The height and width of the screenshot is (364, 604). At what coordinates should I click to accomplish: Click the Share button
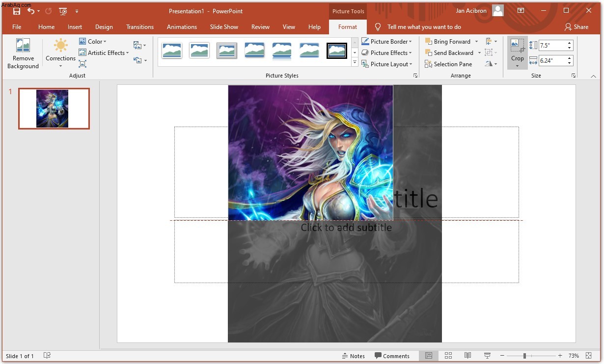click(x=577, y=27)
